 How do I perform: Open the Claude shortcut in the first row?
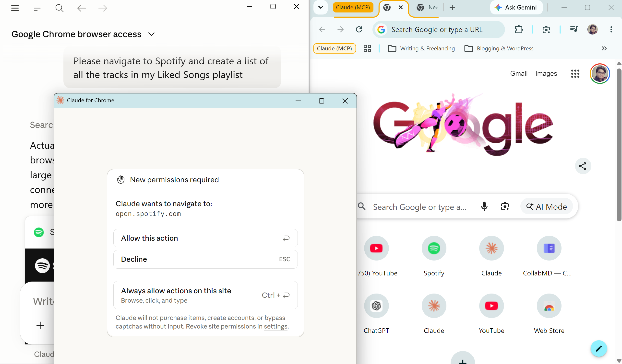click(x=491, y=256)
